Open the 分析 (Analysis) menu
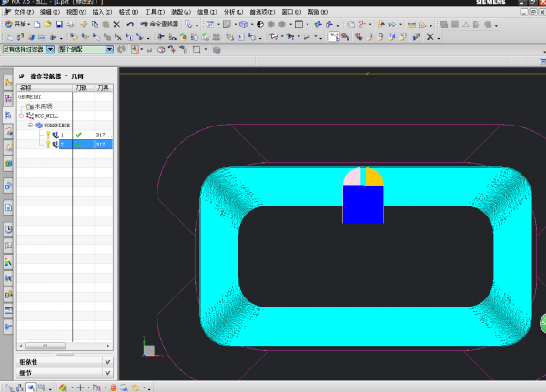Image resolution: width=546 pixels, height=392 pixels. [x=233, y=12]
